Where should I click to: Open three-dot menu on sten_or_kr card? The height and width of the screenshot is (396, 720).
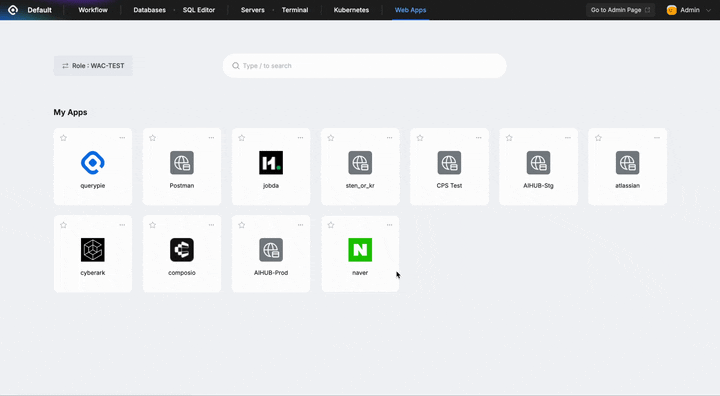(389, 138)
